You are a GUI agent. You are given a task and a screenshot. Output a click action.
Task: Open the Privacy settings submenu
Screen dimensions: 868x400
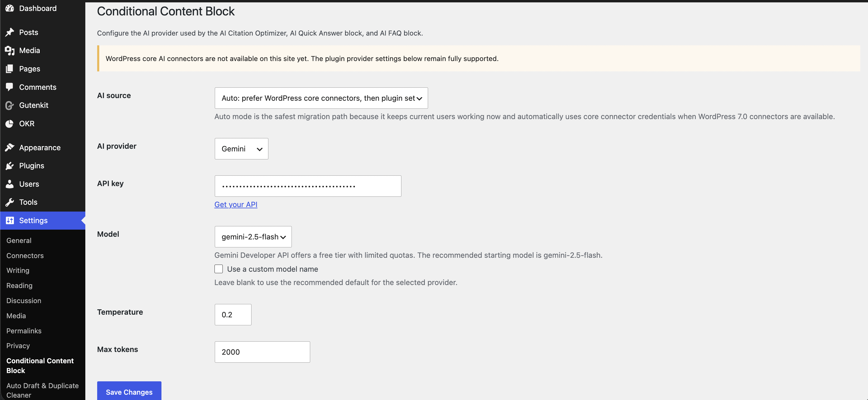[18, 345]
